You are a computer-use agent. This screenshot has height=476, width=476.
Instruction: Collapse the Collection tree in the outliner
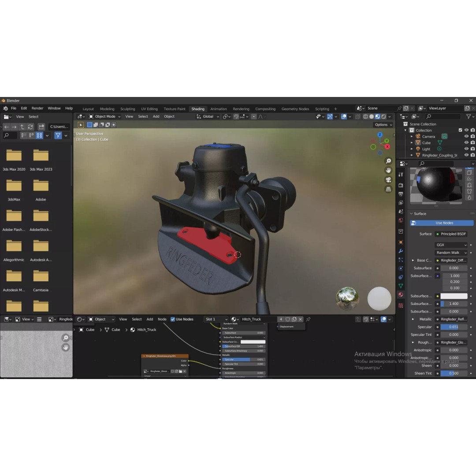click(x=405, y=130)
